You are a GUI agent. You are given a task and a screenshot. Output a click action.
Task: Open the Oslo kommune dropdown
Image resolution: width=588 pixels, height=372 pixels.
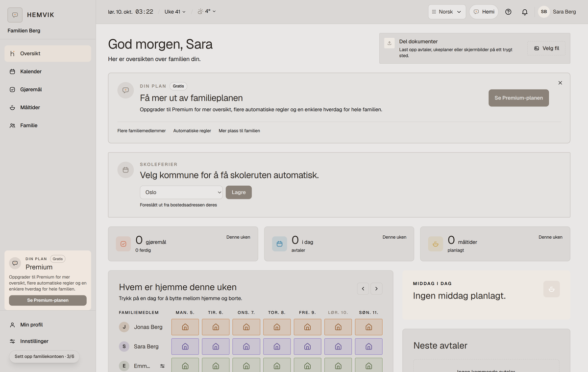coord(181,192)
